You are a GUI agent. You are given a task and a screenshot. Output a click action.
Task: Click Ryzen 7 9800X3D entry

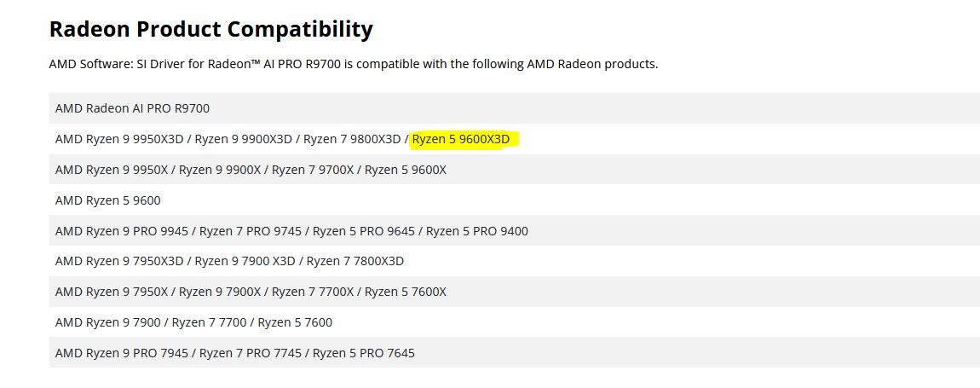tap(352, 139)
